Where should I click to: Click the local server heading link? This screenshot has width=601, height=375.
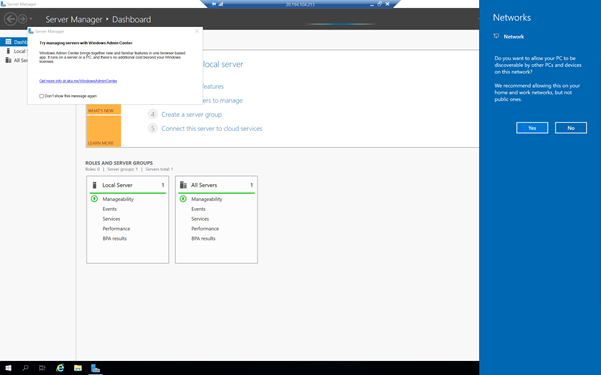pos(223,64)
